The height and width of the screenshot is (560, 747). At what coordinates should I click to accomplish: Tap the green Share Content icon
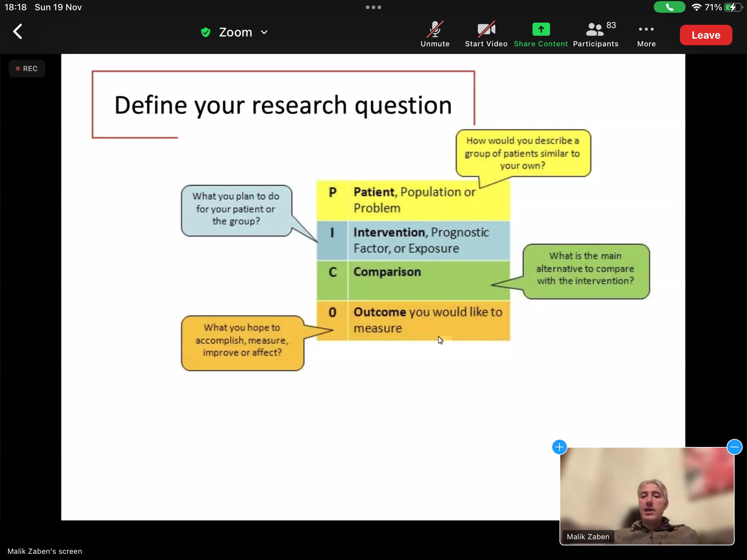pos(541,30)
